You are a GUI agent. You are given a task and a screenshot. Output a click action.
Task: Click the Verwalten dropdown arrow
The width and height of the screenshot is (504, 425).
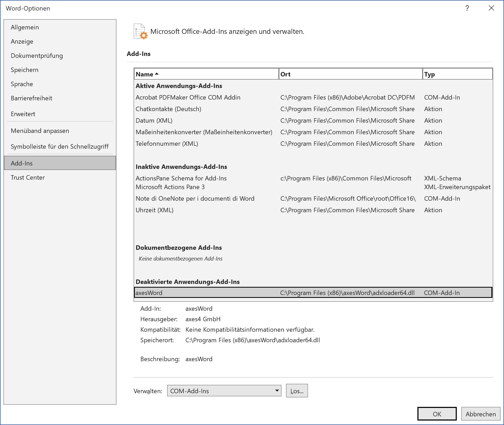(277, 391)
